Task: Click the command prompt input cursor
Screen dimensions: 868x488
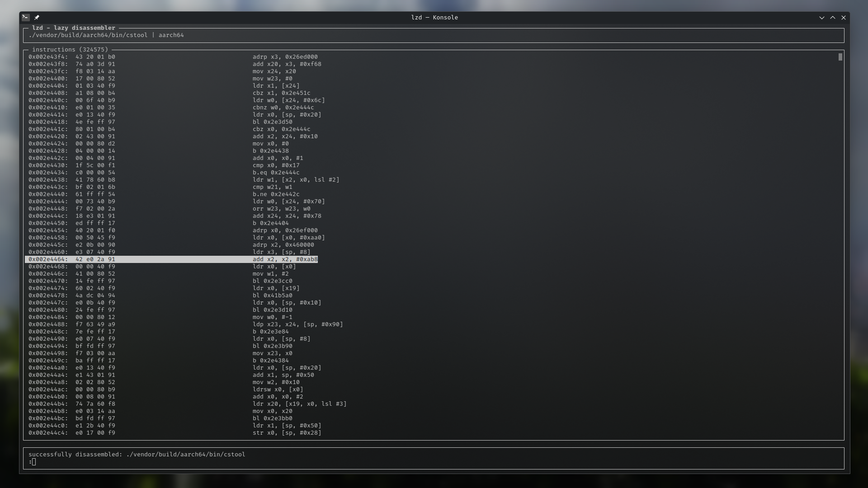Action: [x=34, y=462]
